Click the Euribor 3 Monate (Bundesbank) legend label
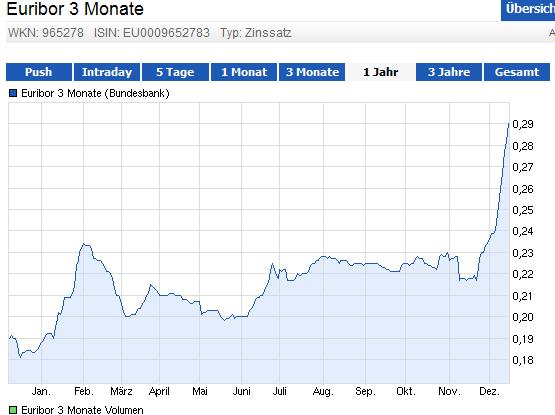The height and width of the screenshot is (415, 555). pos(95,93)
